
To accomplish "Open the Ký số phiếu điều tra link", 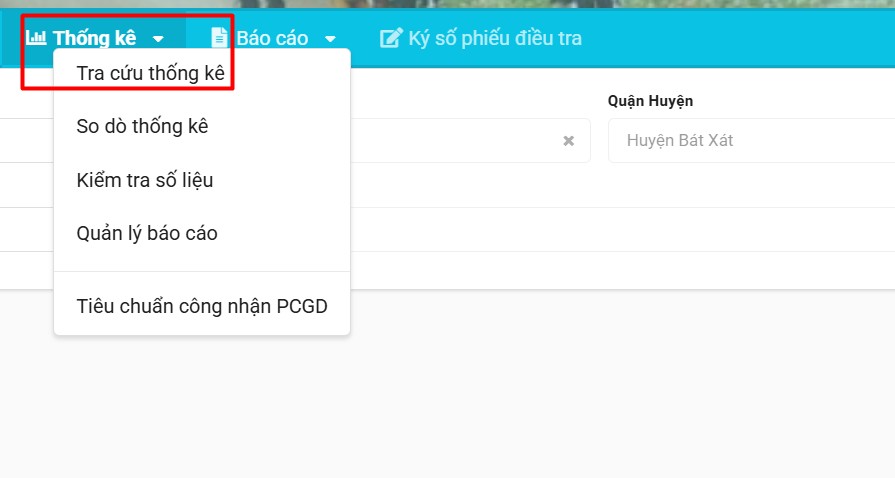I will coord(495,39).
